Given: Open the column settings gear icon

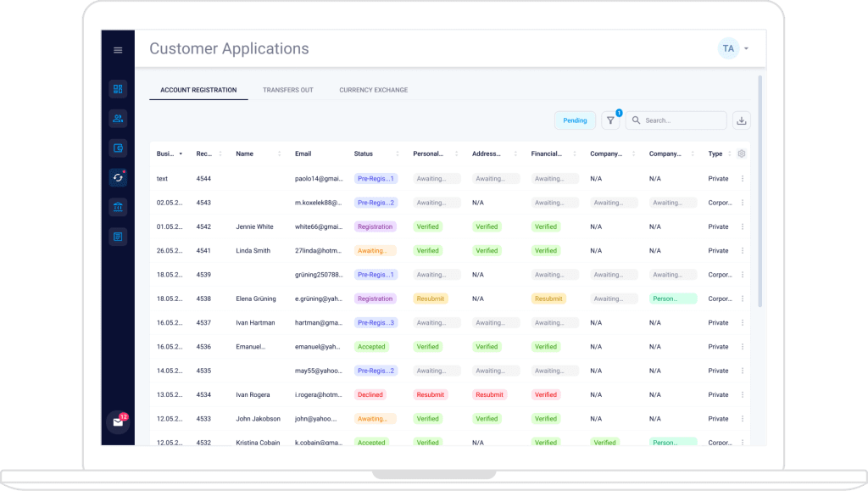Looking at the screenshot, I should click(741, 153).
